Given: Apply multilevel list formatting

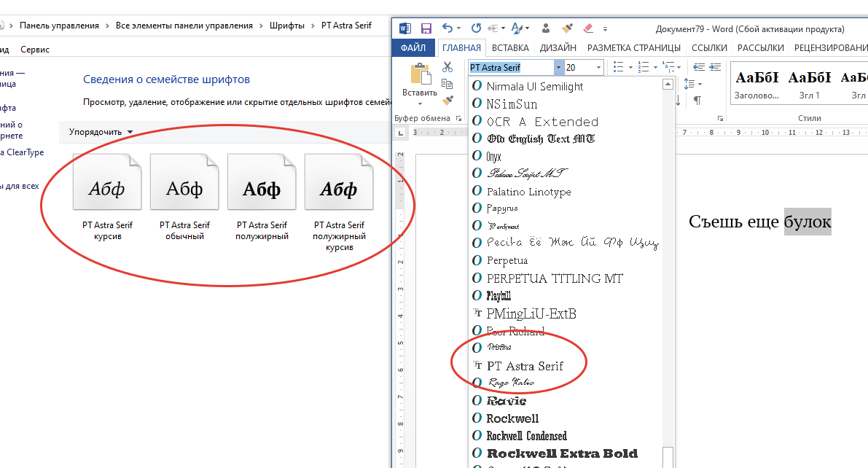Looking at the screenshot, I should click(668, 67).
